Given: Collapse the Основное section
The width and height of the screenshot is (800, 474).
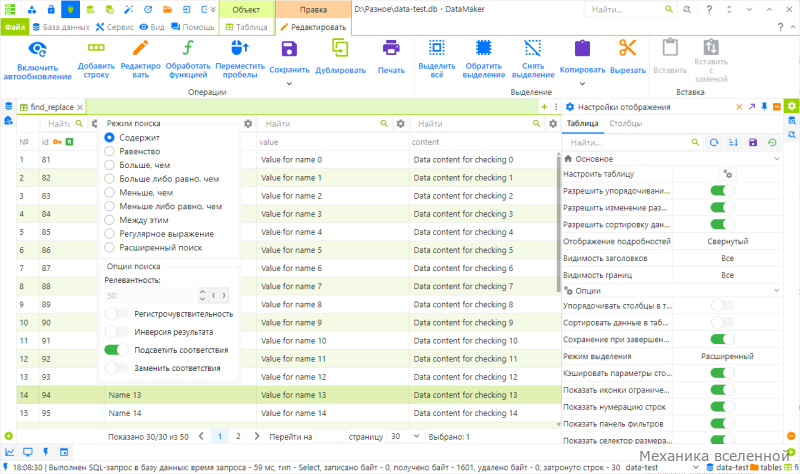Looking at the screenshot, I should click(x=777, y=159).
